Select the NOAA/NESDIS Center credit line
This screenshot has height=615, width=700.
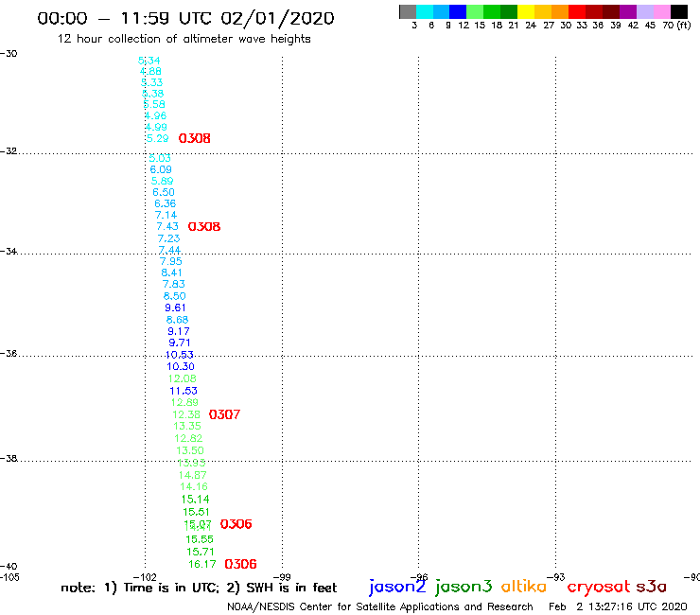380,607
